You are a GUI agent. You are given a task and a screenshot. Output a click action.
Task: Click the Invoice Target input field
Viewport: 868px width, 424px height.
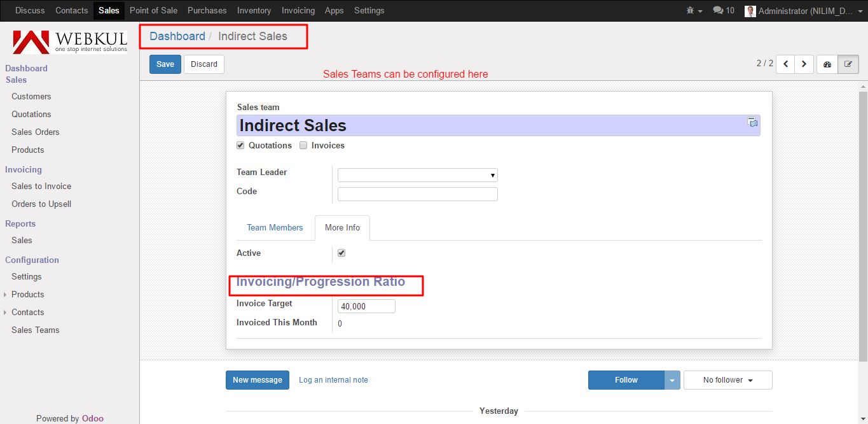(x=366, y=306)
